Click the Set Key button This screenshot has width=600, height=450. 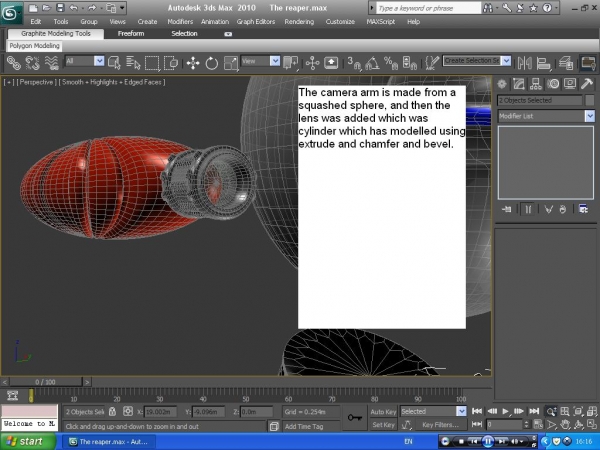click(x=383, y=425)
